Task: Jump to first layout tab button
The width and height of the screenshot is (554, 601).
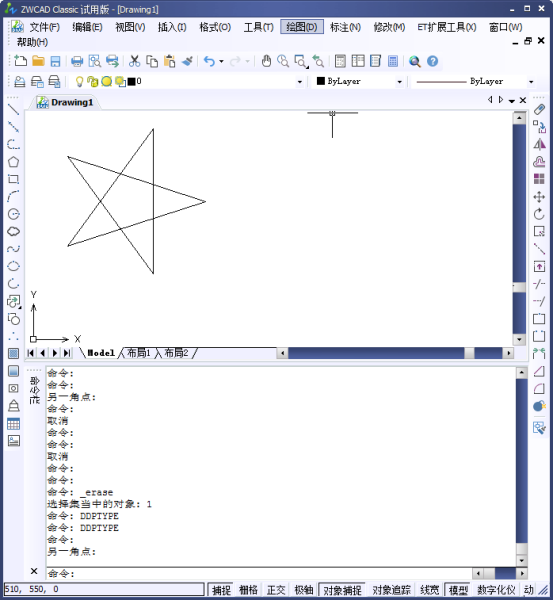Action: point(31,353)
